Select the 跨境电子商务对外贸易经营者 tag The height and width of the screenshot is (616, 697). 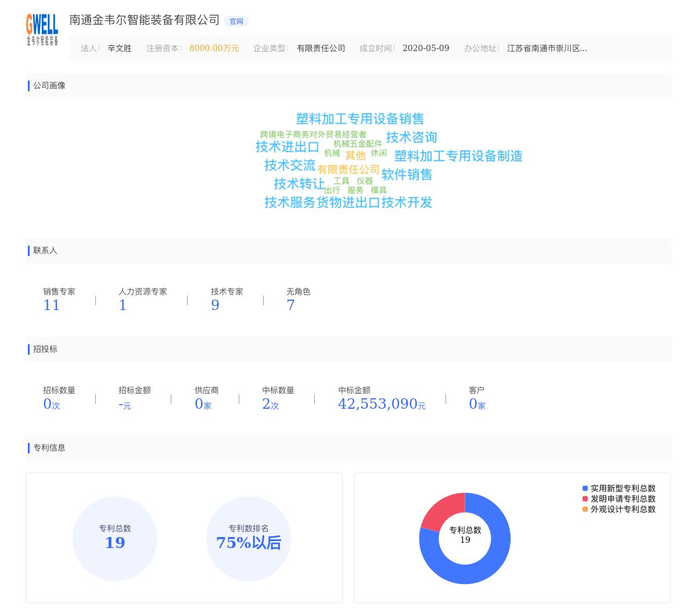313,135
